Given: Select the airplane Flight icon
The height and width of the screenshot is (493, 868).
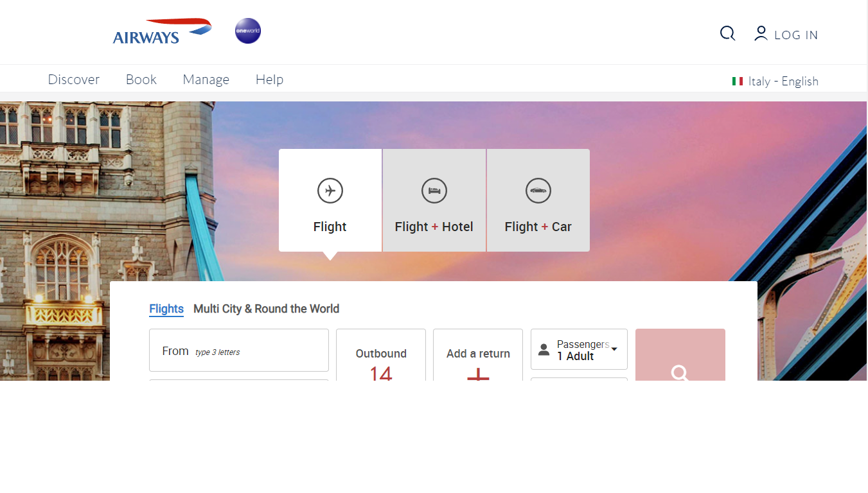Looking at the screenshot, I should (330, 191).
